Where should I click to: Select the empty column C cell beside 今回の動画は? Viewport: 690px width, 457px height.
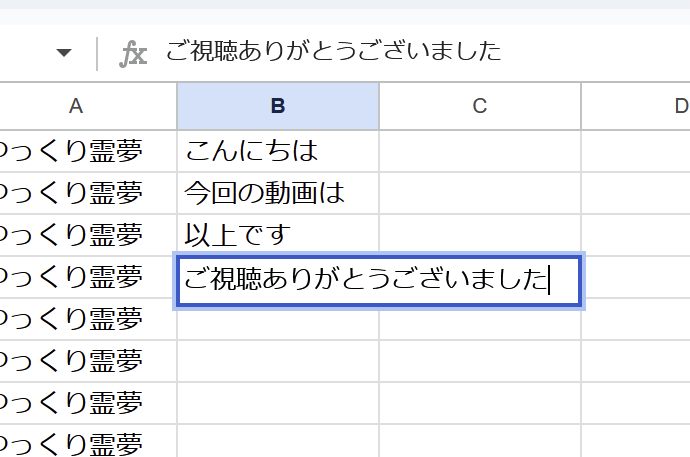pyautogui.click(x=480, y=193)
